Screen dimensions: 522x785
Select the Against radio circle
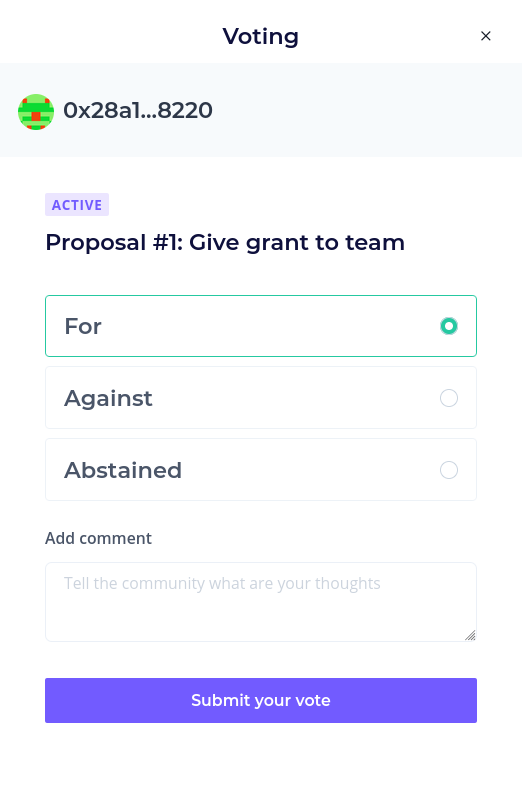(449, 398)
